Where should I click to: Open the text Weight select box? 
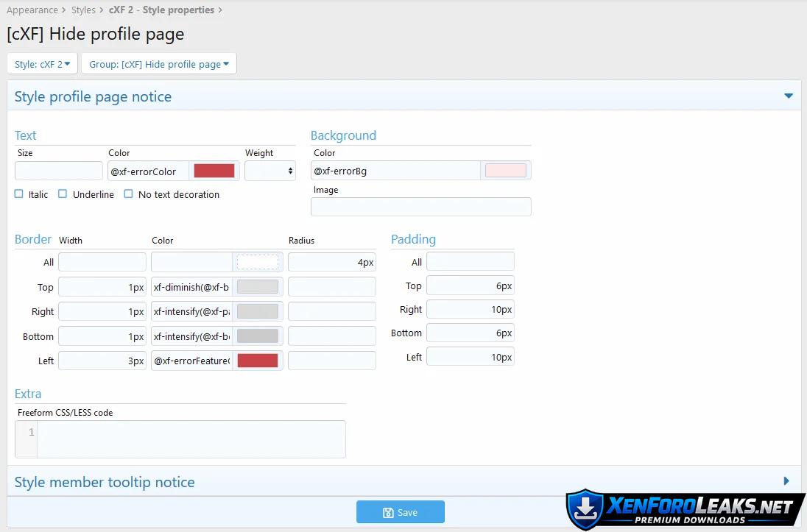tap(269, 171)
